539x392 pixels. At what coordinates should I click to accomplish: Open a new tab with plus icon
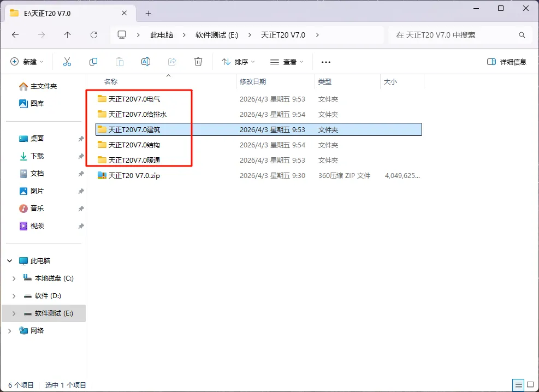coord(148,14)
